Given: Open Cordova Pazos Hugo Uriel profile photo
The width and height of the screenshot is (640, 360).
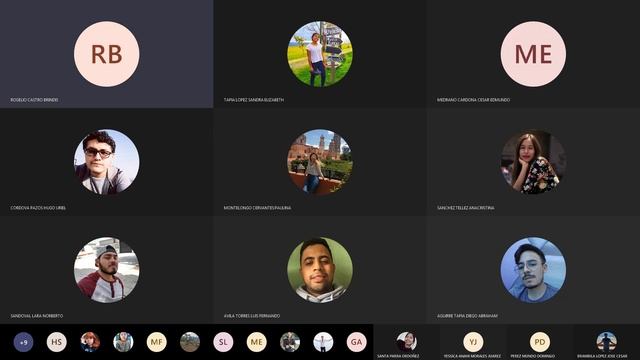Looking at the screenshot, I should (x=107, y=162).
